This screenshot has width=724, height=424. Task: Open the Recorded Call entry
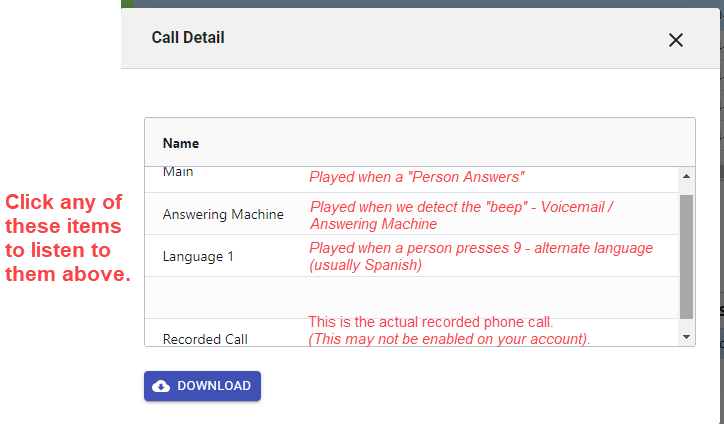205,338
